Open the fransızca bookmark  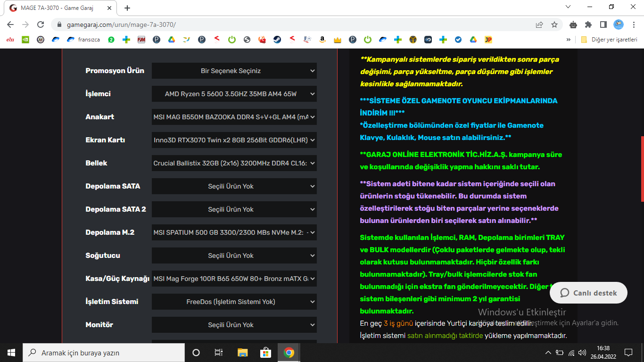click(83, 40)
